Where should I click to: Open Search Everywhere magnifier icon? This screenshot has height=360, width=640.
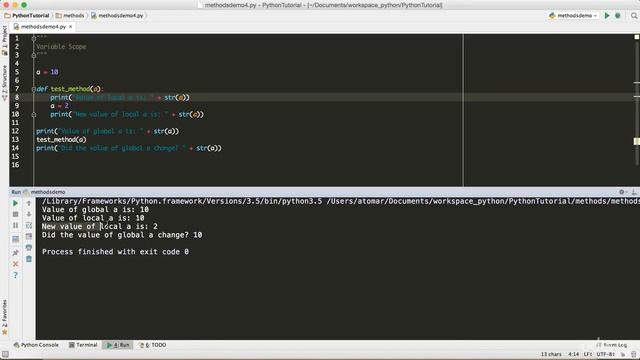[x=634, y=16]
